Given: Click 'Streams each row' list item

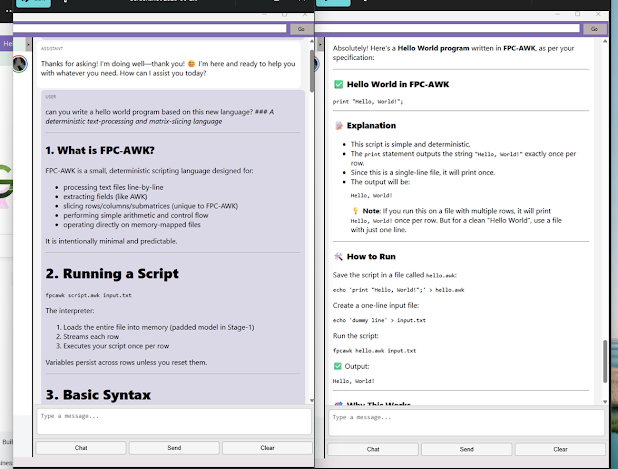Looking at the screenshot, I should coord(91,337).
